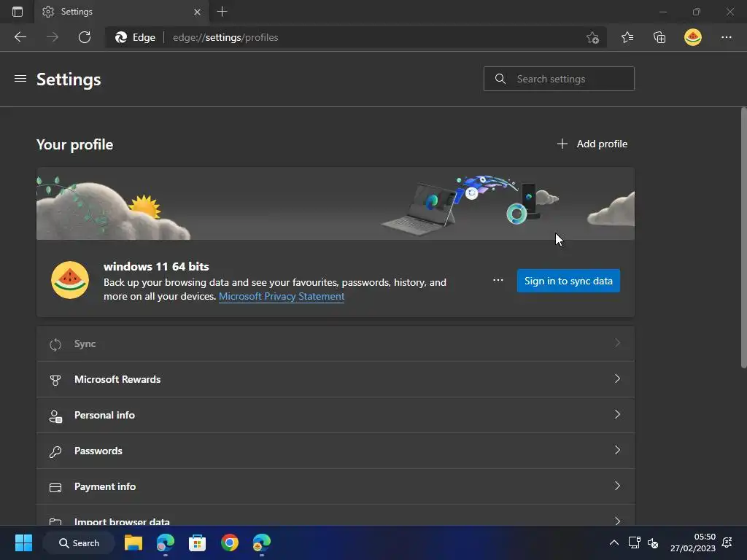
Task: Click the network display tray icon
Action: point(634,542)
